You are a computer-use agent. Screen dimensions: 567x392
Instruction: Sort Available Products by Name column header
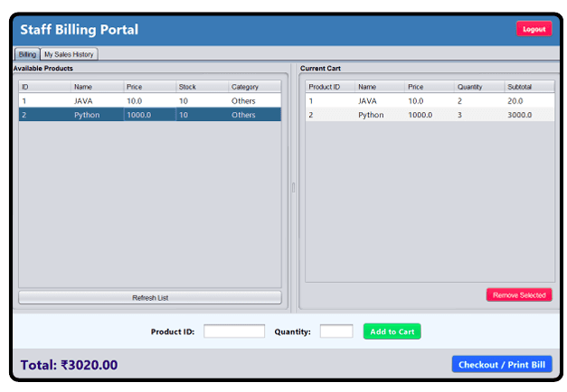coord(97,87)
